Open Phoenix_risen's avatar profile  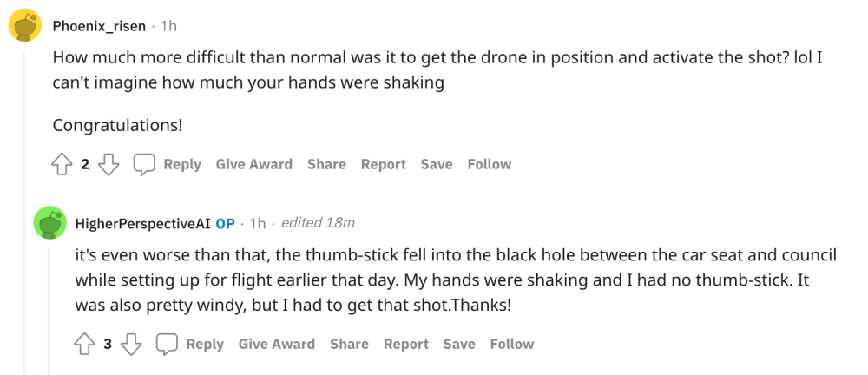click(x=24, y=26)
